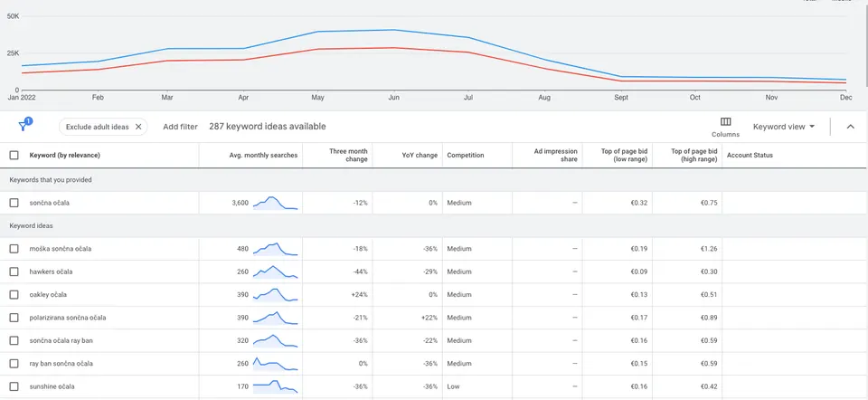
Task: Check the polarizirana sončna očala checkbox
Action: point(14,318)
